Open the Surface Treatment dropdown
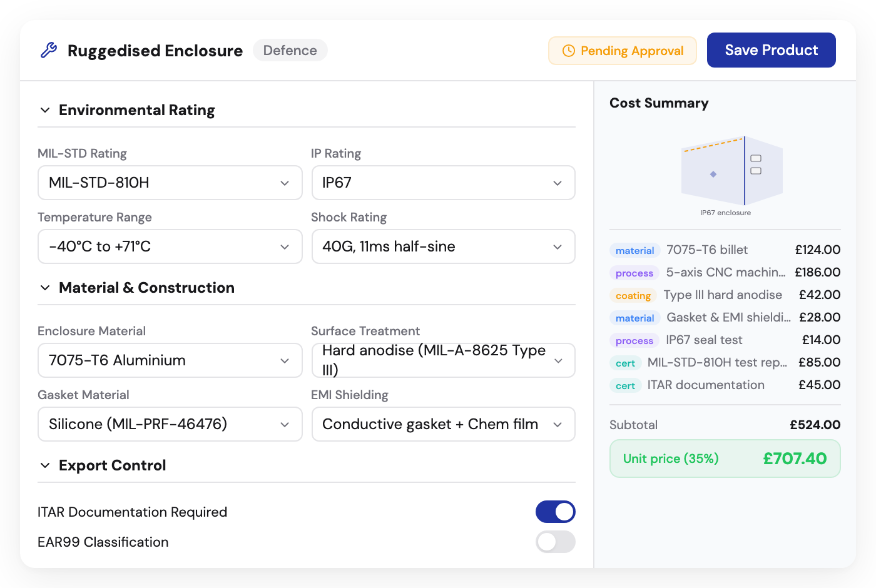 pos(443,360)
